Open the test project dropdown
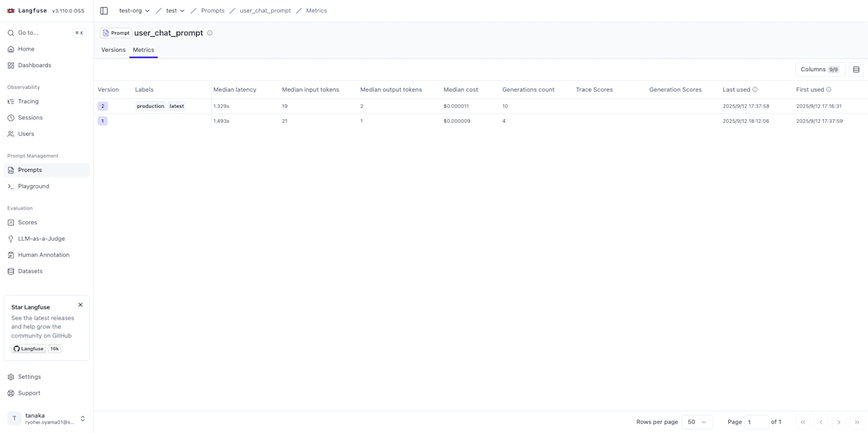Screen dimensions: 868x433 coord(175,11)
